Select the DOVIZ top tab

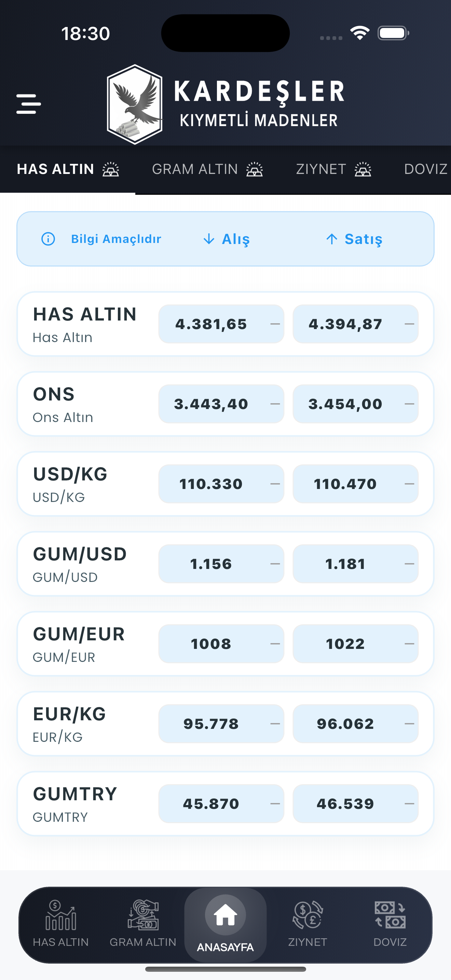pos(426,169)
